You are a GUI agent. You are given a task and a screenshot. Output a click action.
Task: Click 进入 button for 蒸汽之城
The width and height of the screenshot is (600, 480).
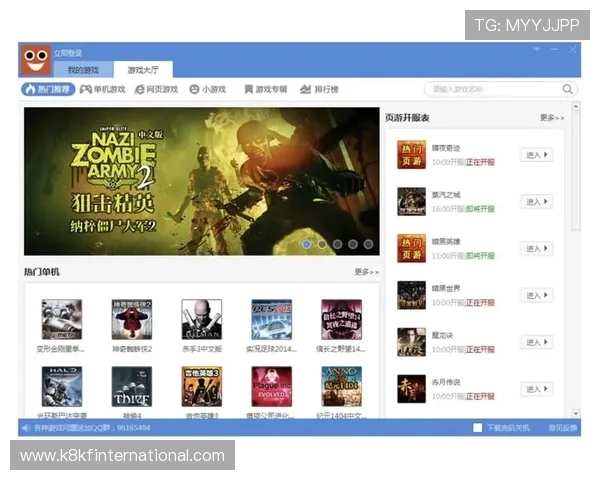click(536, 201)
